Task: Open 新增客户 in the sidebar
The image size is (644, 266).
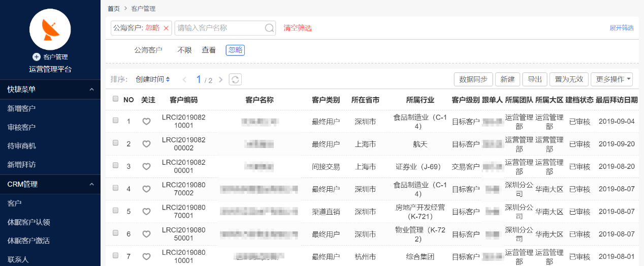Action: (x=21, y=108)
